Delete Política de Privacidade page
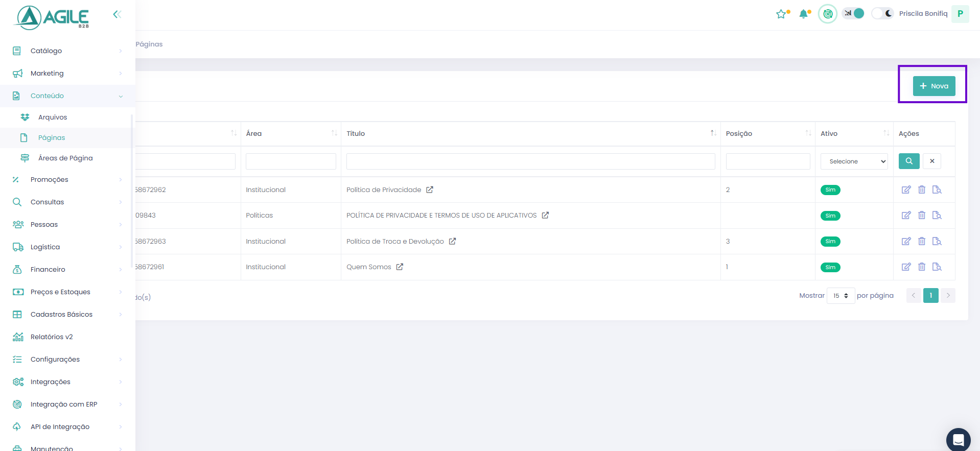980x451 pixels. click(922, 190)
